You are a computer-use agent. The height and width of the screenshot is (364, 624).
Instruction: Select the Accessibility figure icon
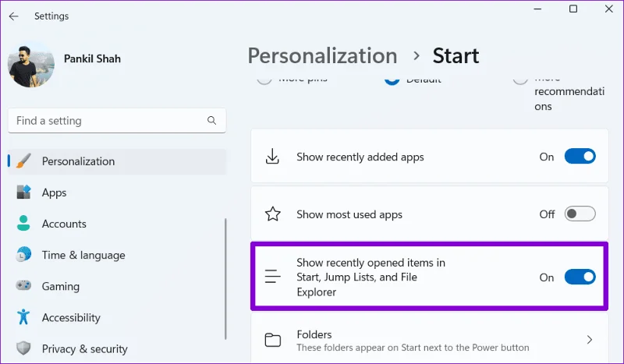(x=23, y=317)
